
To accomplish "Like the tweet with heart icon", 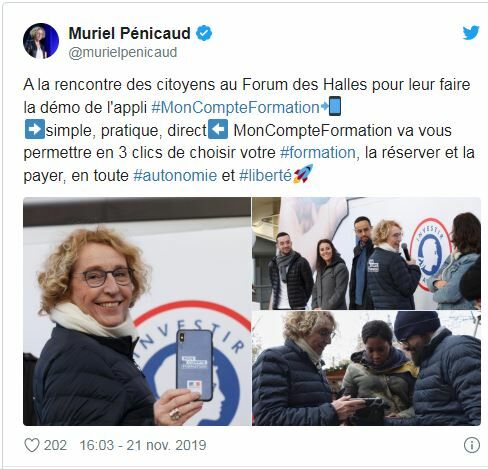I will (32, 445).
